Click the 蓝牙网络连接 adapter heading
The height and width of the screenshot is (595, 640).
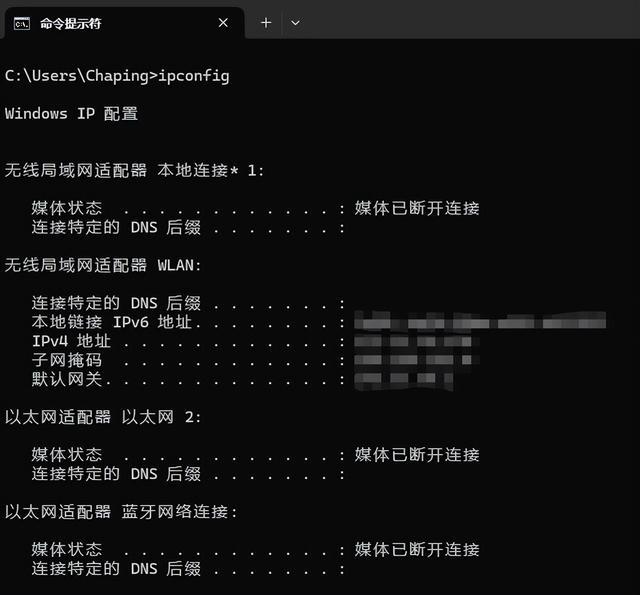121,512
